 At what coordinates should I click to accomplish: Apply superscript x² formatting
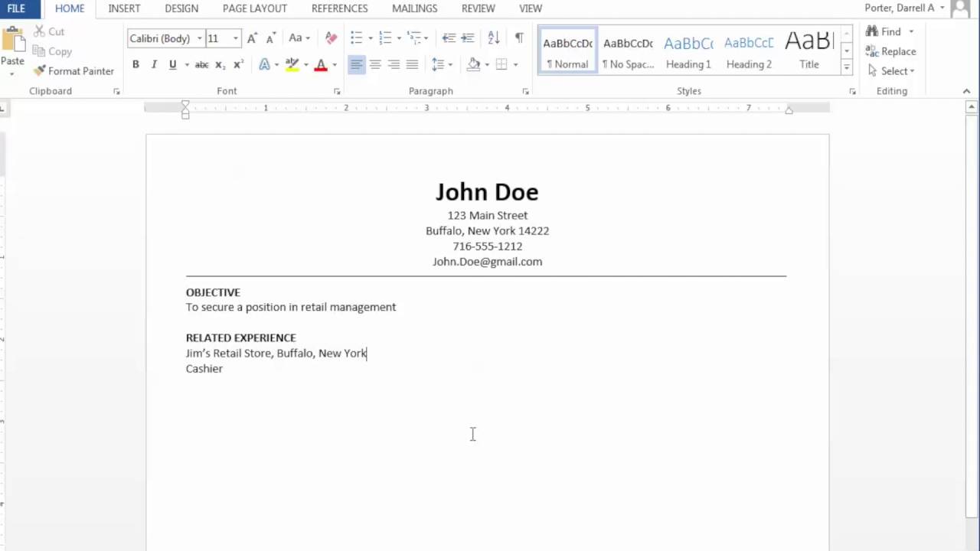237,65
